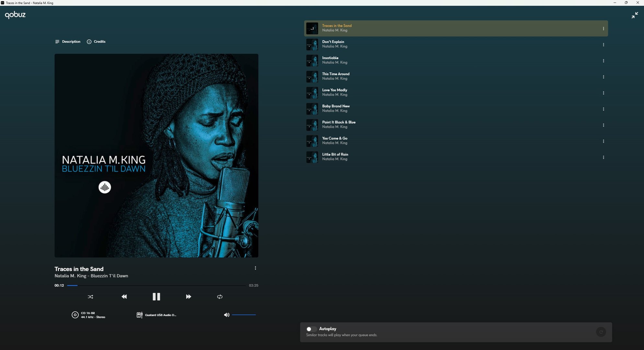Adjust the volume slider

[x=244, y=315]
